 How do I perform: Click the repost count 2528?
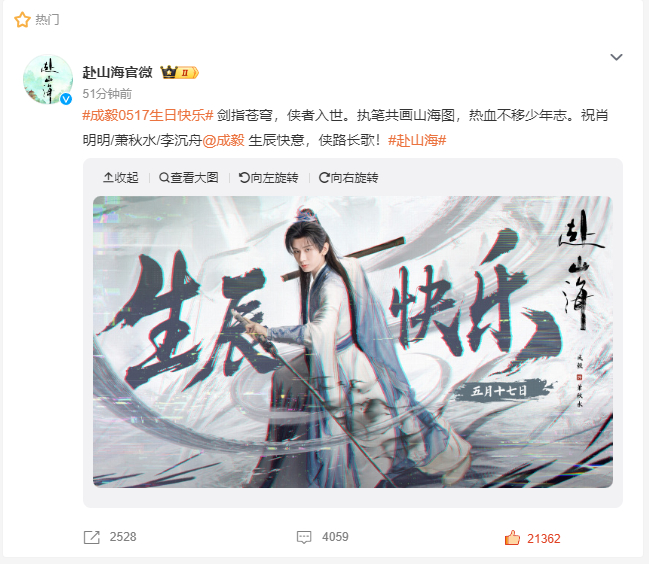pyautogui.click(x=123, y=537)
